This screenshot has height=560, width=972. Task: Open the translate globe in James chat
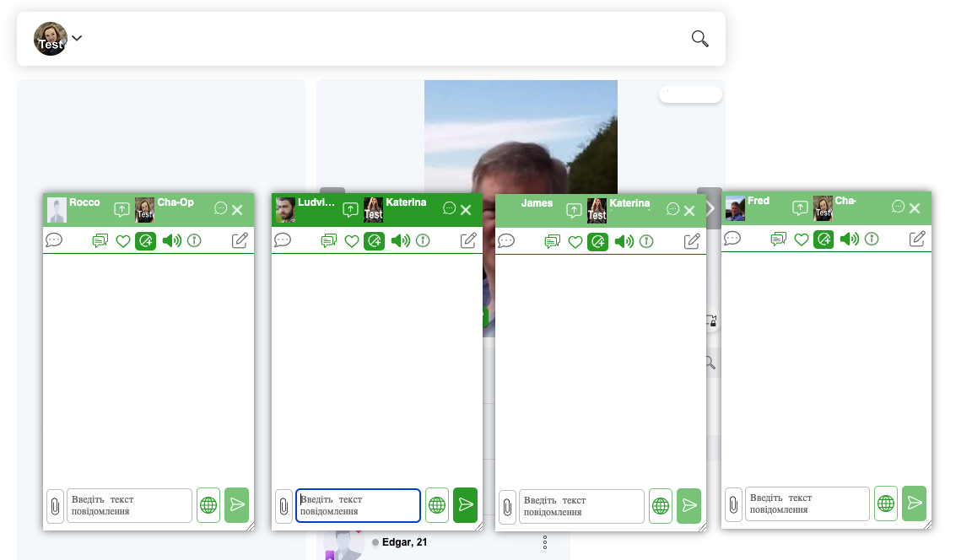coord(661,506)
